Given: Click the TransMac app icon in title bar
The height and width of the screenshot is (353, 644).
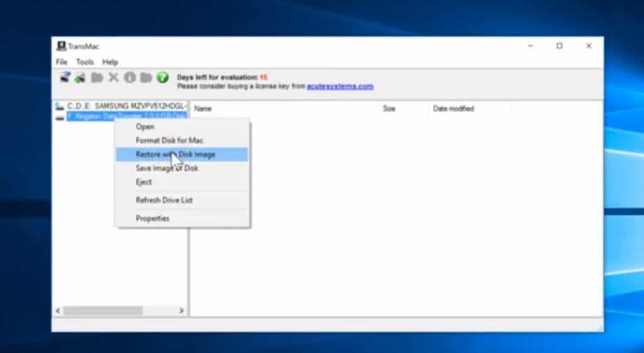Looking at the screenshot, I should (x=61, y=46).
